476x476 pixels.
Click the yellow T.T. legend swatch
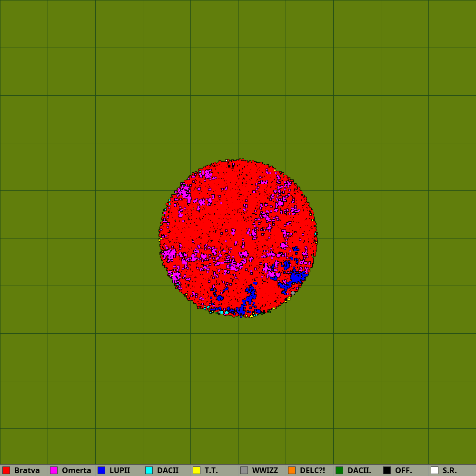point(197,470)
